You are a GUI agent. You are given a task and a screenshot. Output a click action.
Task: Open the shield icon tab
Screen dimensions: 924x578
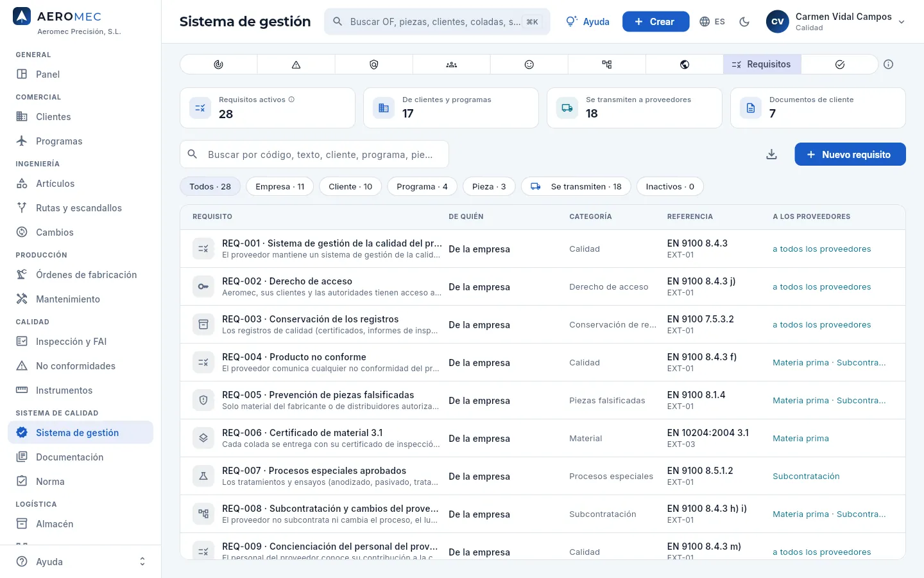(374, 64)
